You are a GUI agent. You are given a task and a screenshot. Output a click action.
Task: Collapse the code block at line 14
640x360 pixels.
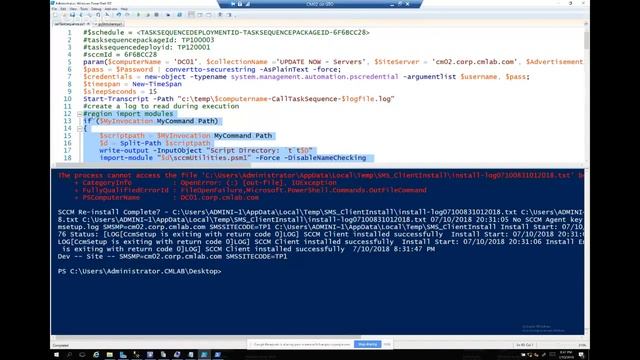(x=80, y=129)
